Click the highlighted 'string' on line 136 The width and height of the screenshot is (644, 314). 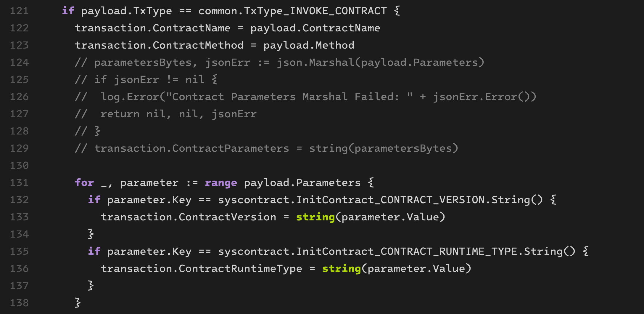pyautogui.click(x=341, y=269)
